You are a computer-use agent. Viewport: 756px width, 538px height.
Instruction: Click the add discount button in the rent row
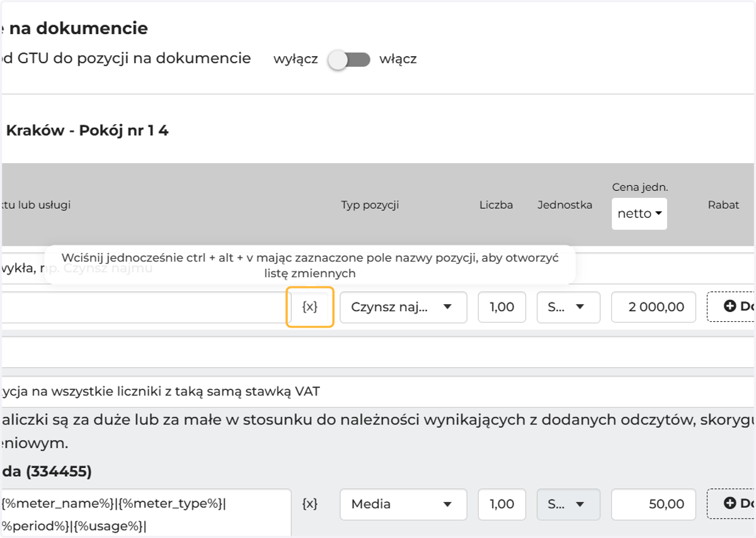point(731,307)
